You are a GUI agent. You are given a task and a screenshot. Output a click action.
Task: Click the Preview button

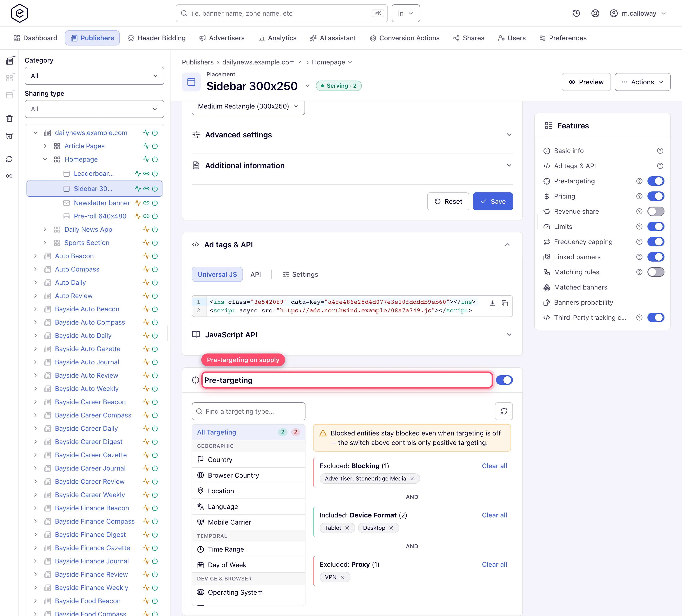[586, 82]
